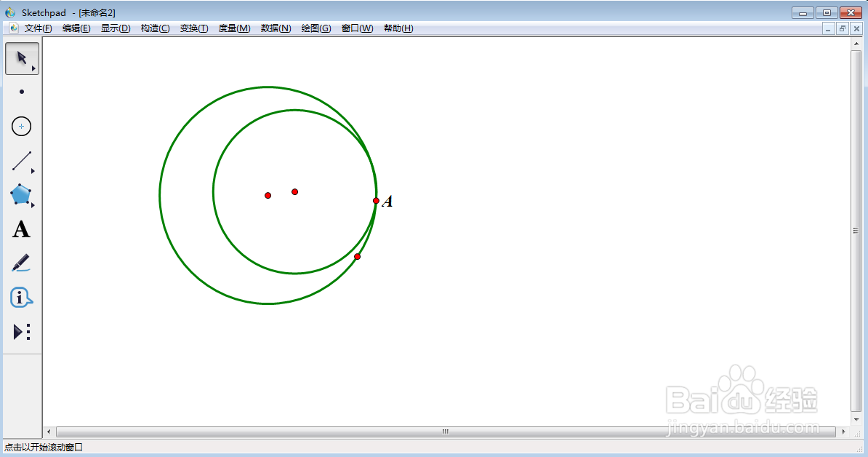Screen dimensions: 868x457
Task: Open the 文件(F) menu
Action: pos(39,28)
